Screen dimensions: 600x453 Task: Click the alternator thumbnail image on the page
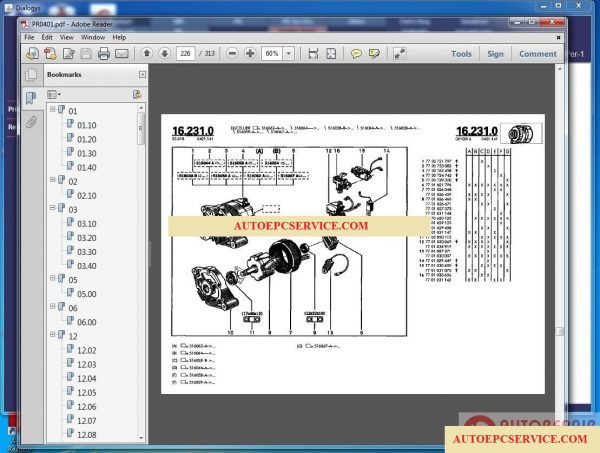pyautogui.click(x=521, y=134)
